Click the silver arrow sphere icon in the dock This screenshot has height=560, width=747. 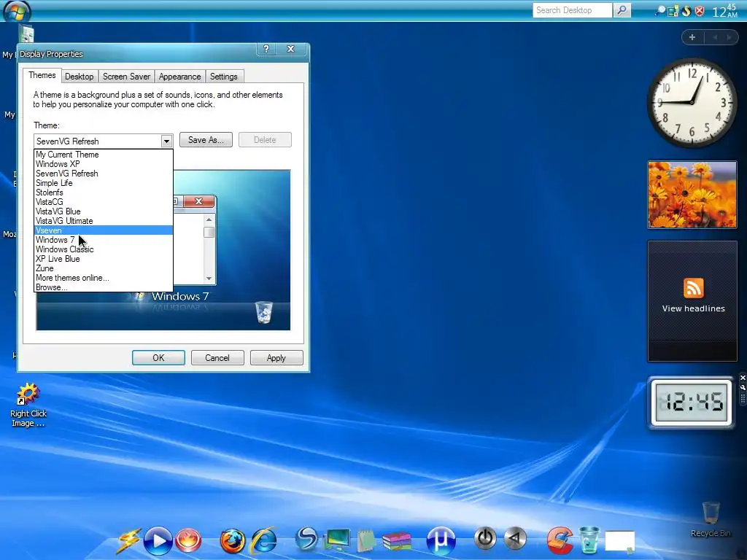(515, 539)
